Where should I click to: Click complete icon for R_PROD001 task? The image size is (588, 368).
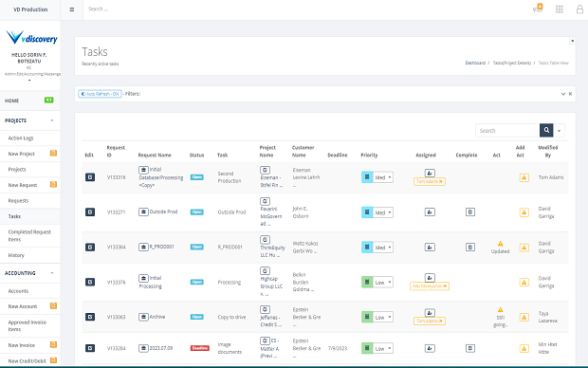470,247
